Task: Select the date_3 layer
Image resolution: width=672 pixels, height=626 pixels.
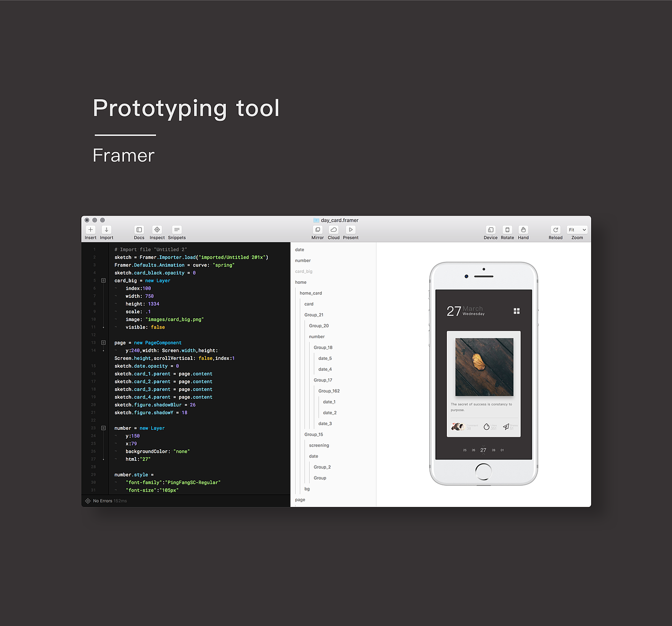Action: pyautogui.click(x=325, y=424)
